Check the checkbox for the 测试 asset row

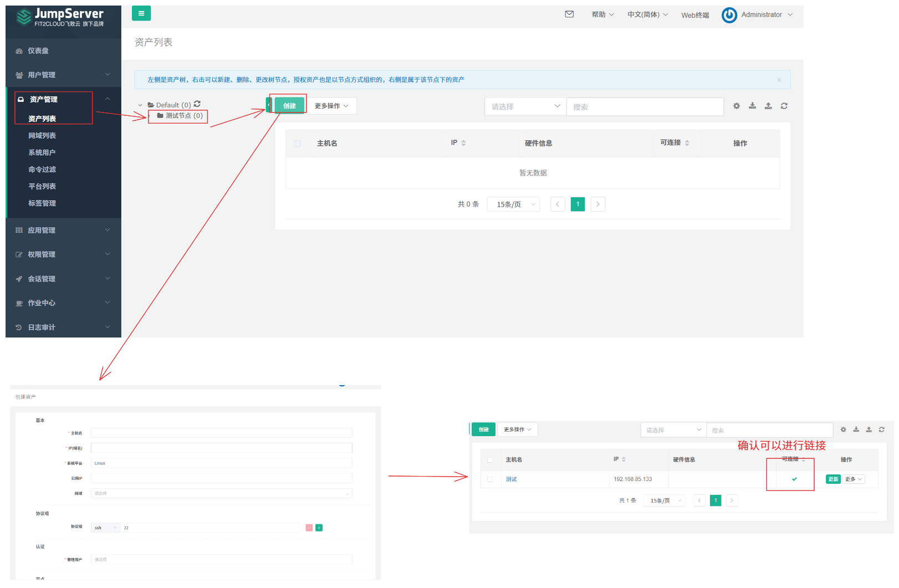click(x=490, y=479)
